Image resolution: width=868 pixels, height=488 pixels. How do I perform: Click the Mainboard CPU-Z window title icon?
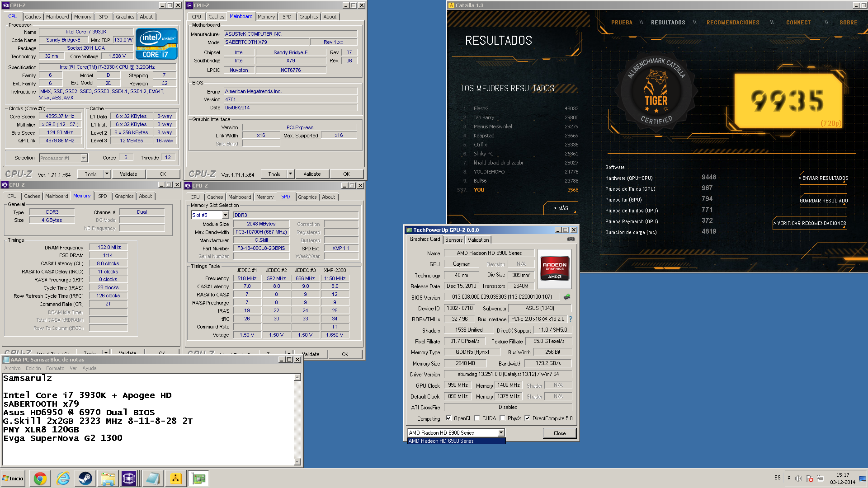pos(189,5)
